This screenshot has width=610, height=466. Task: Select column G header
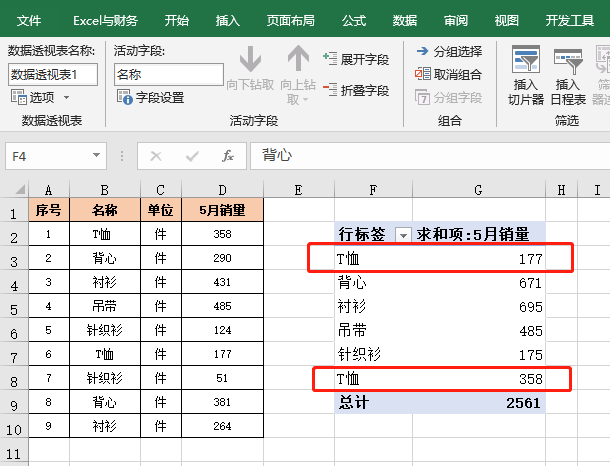coord(479,189)
